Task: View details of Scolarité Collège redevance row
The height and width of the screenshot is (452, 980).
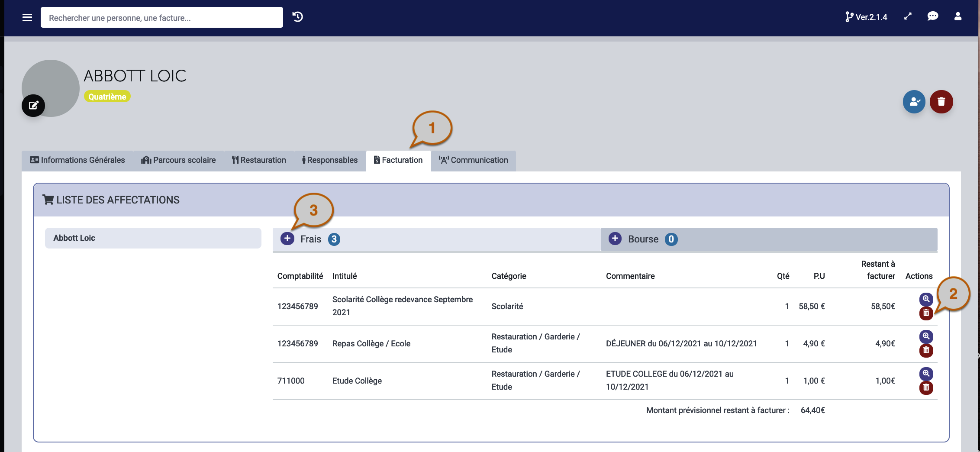Action: (926, 299)
